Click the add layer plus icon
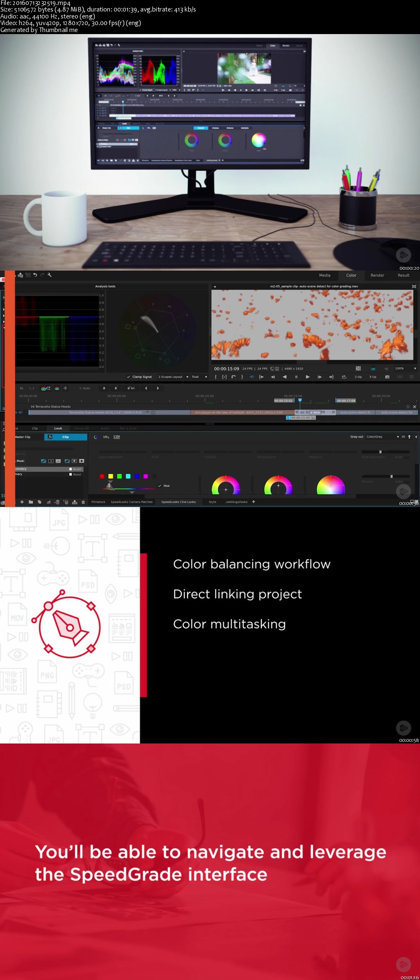Image resolution: width=420 pixels, height=980 pixels. point(22,502)
